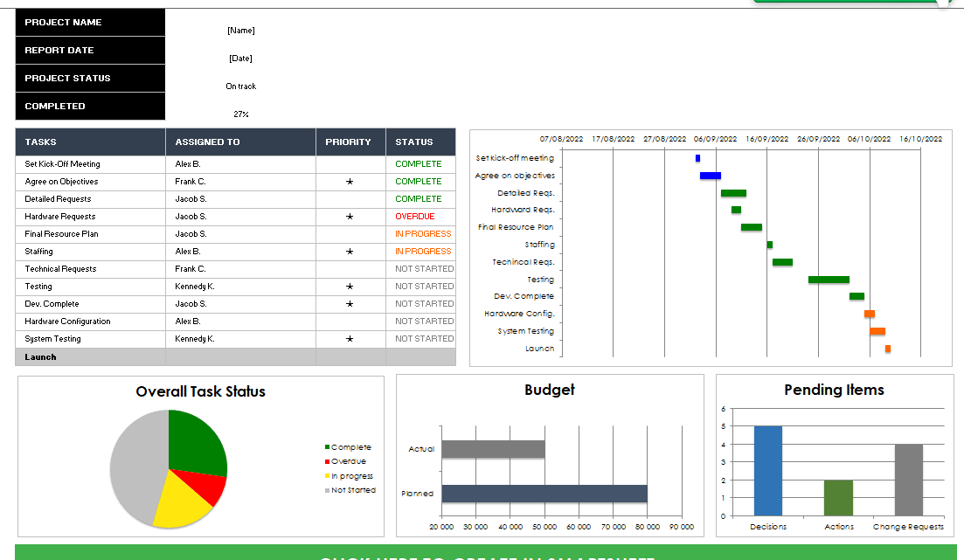
Task: Click the blue Decisions bar in Pending Items
Action: point(768,471)
